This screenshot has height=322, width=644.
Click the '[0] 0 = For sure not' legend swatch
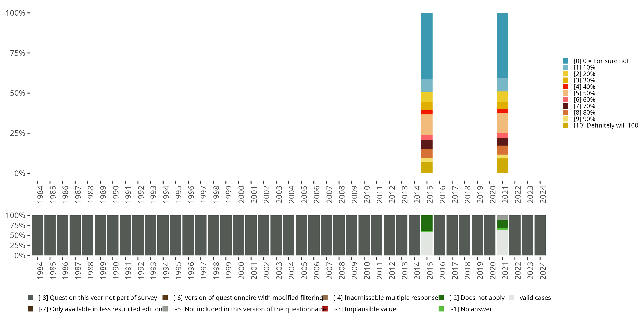(565, 61)
